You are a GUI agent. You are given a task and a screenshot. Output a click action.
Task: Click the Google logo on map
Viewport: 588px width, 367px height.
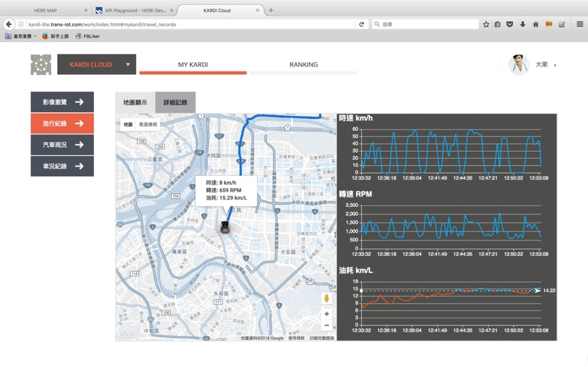click(130, 334)
